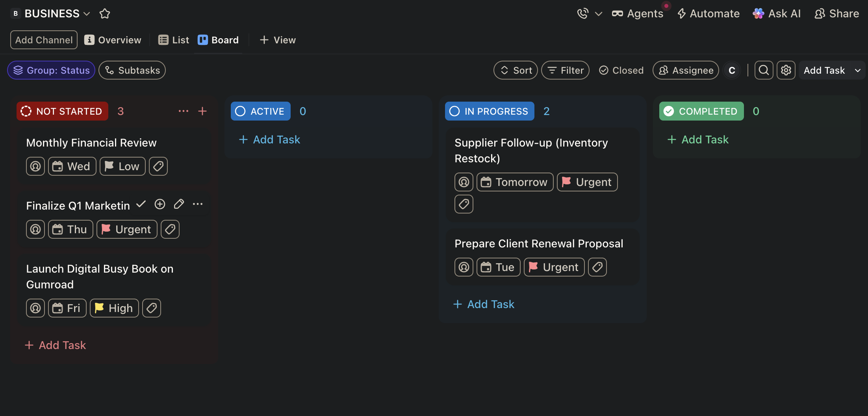
Task: Open the Filter options
Action: point(565,70)
